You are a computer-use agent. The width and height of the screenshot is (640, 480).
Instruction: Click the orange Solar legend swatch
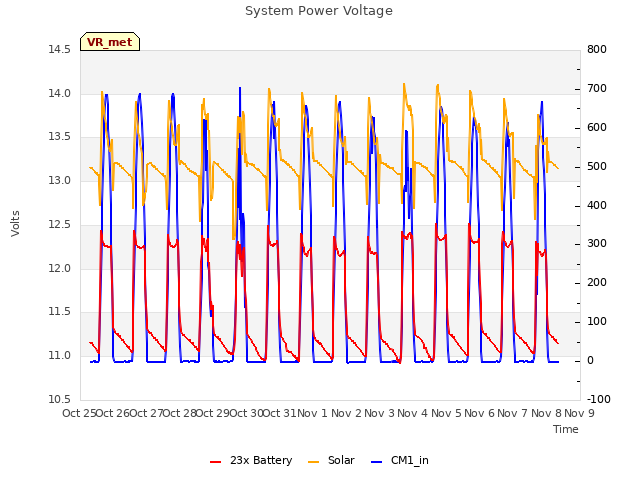pos(313,462)
